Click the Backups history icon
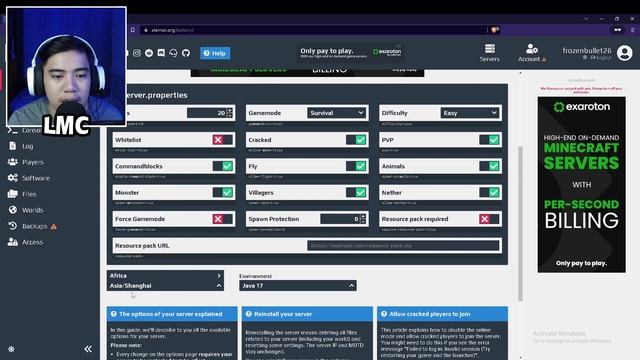This screenshot has height=360, width=640. [13, 225]
